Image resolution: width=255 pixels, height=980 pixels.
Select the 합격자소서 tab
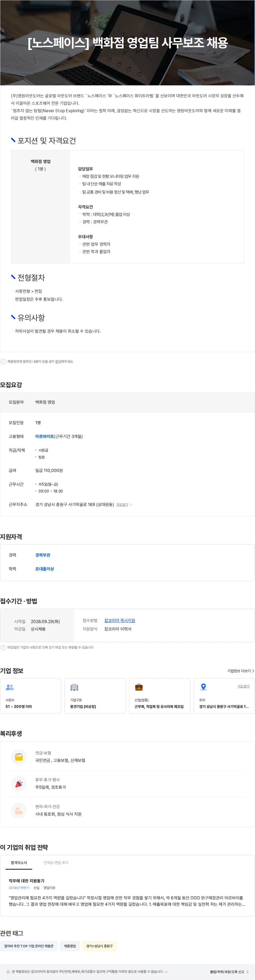click(x=19, y=862)
